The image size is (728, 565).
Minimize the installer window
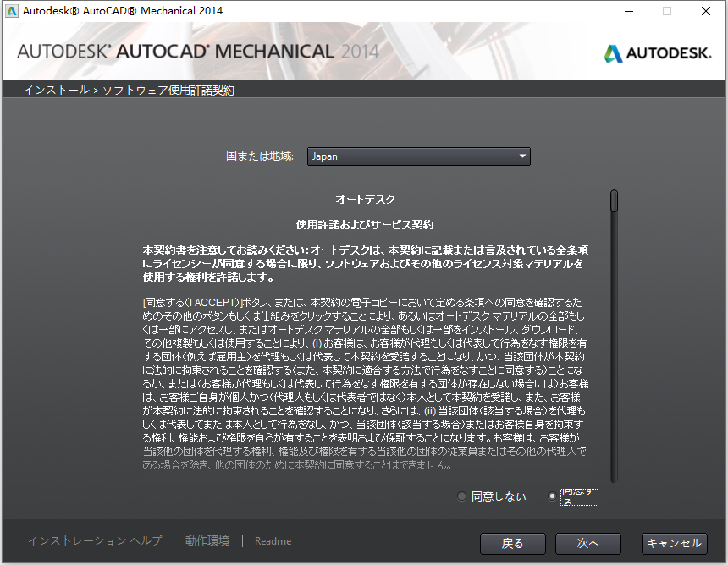629,11
